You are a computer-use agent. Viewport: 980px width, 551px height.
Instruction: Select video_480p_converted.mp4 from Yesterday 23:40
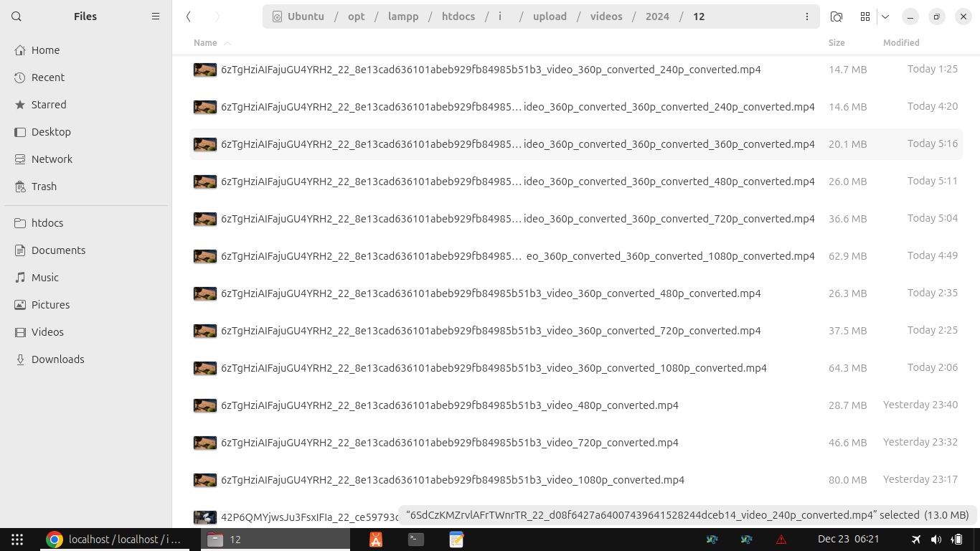(x=576, y=405)
